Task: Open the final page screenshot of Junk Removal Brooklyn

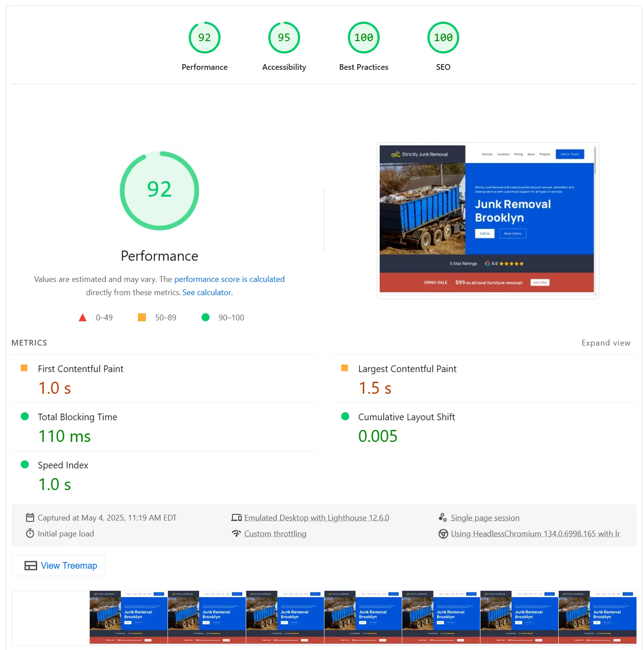Action: pos(488,220)
